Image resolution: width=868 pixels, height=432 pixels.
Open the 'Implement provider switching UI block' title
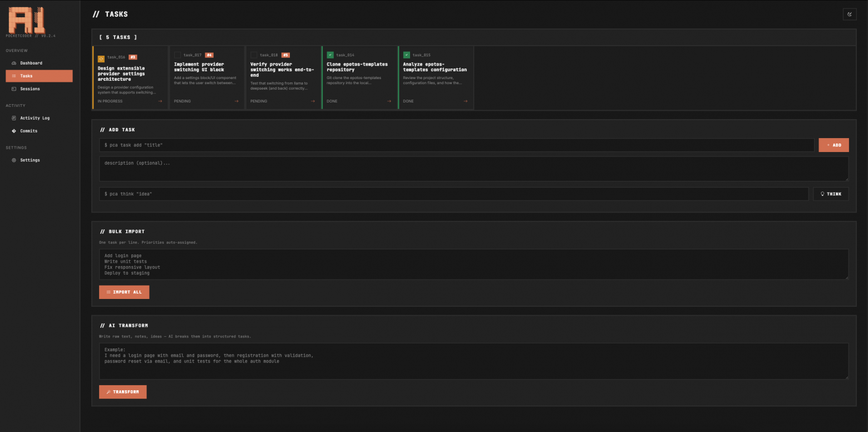click(199, 67)
